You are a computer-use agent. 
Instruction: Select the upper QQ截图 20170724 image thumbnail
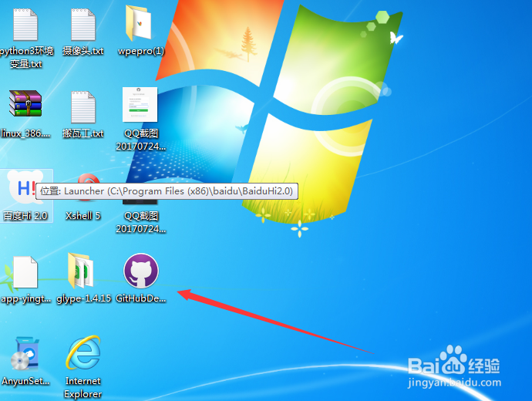tap(140, 104)
